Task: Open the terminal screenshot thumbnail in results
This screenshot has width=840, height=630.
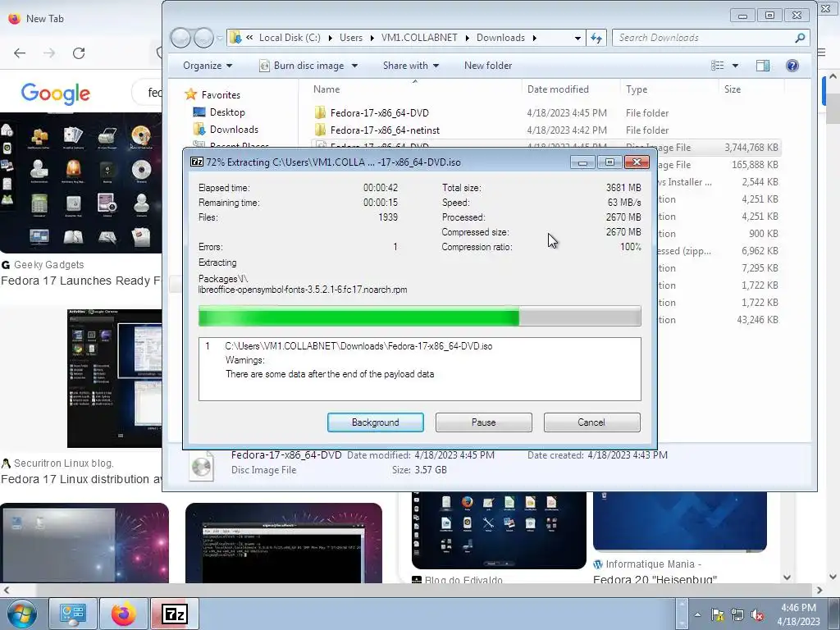Action: point(283,543)
